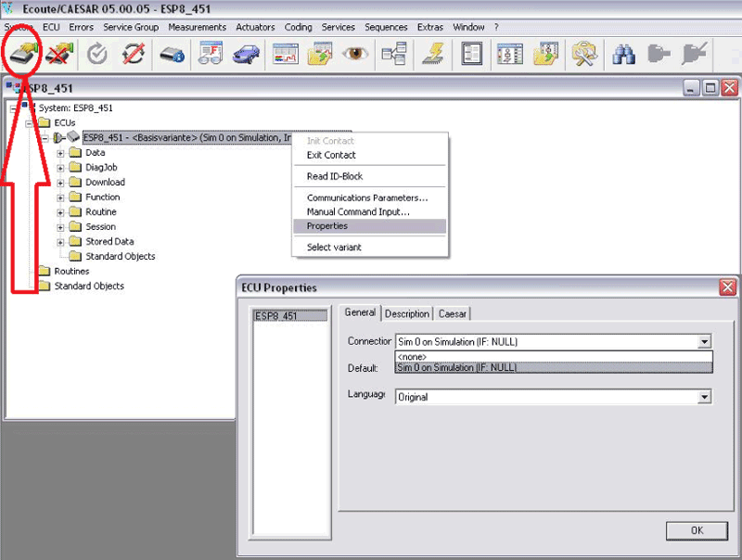Expand the Stored Data tree node
The width and height of the screenshot is (742, 560).
[60, 242]
